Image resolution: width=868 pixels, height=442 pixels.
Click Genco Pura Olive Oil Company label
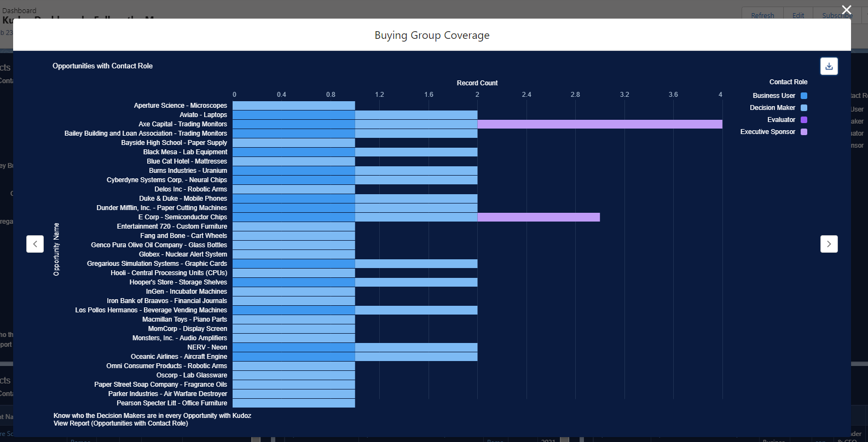(x=159, y=245)
